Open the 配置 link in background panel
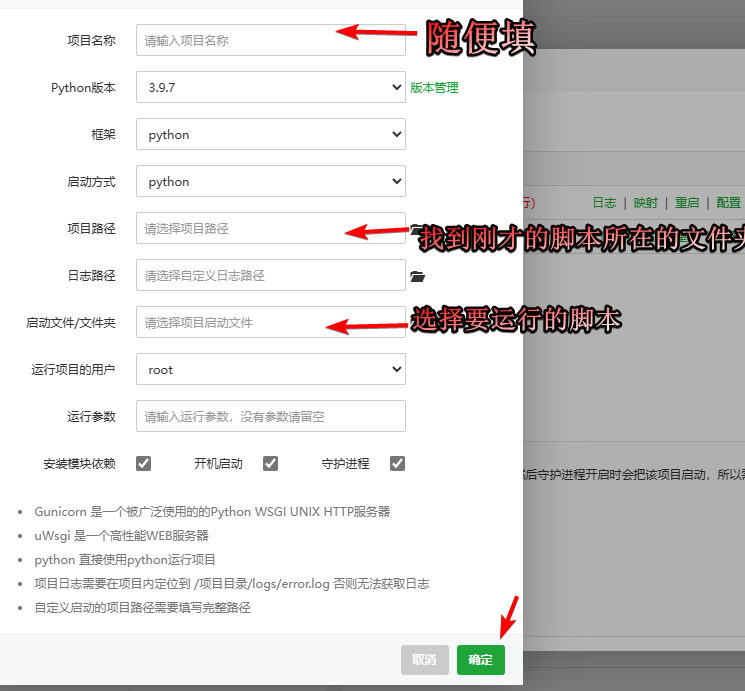Screen dimensions: 745x691 click(x=728, y=202)
